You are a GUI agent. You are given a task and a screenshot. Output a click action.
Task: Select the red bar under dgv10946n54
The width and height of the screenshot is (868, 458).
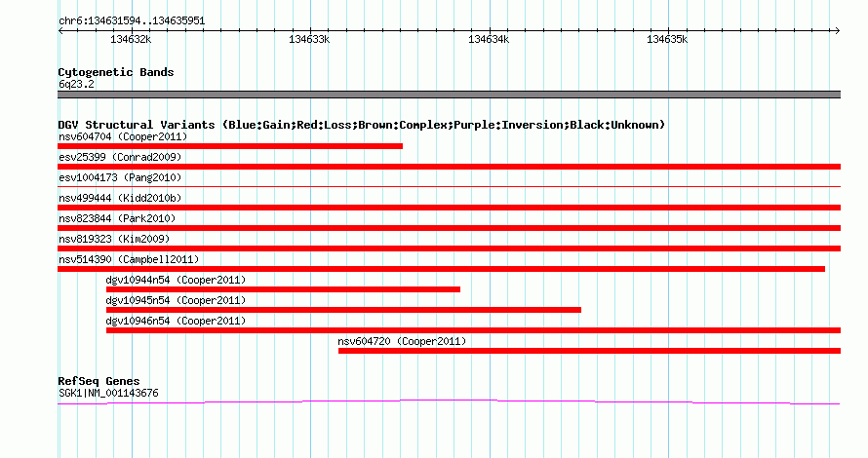[x=473, y=330]
